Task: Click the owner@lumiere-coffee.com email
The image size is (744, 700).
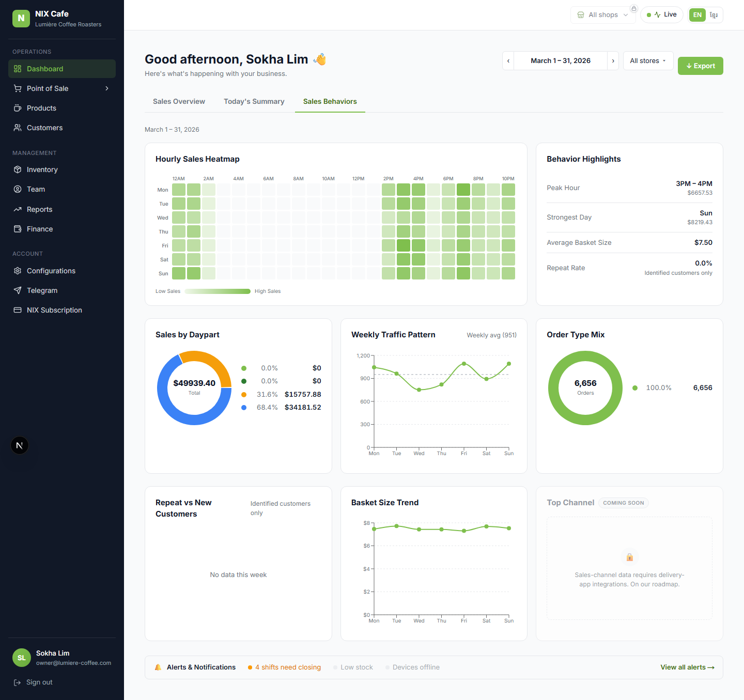Action: coord(73,663)
